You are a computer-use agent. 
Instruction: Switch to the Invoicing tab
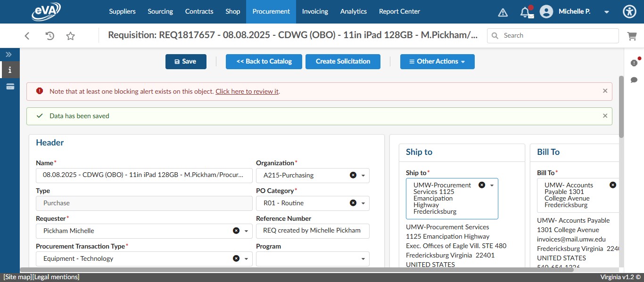pyautogui.click(x=315, y=11)
